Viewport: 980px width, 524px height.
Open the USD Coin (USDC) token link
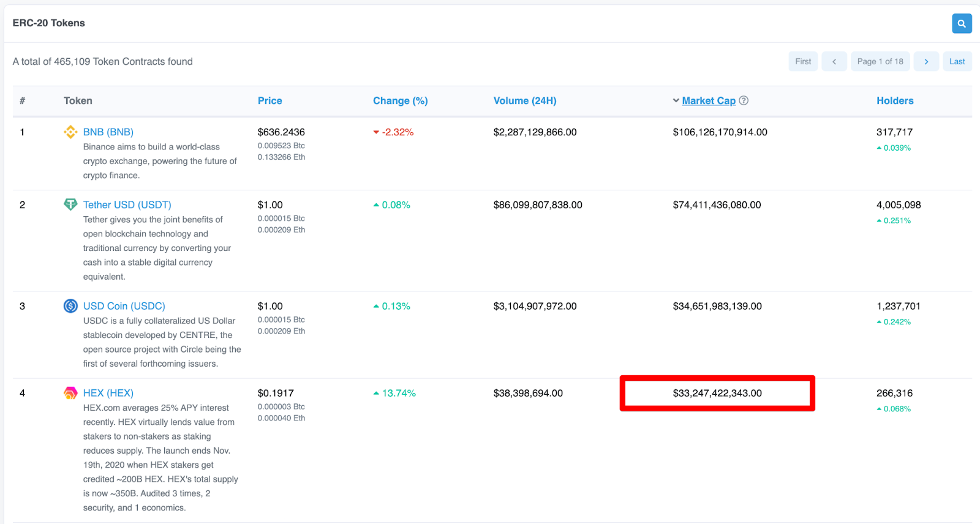(x=124, y=306)
